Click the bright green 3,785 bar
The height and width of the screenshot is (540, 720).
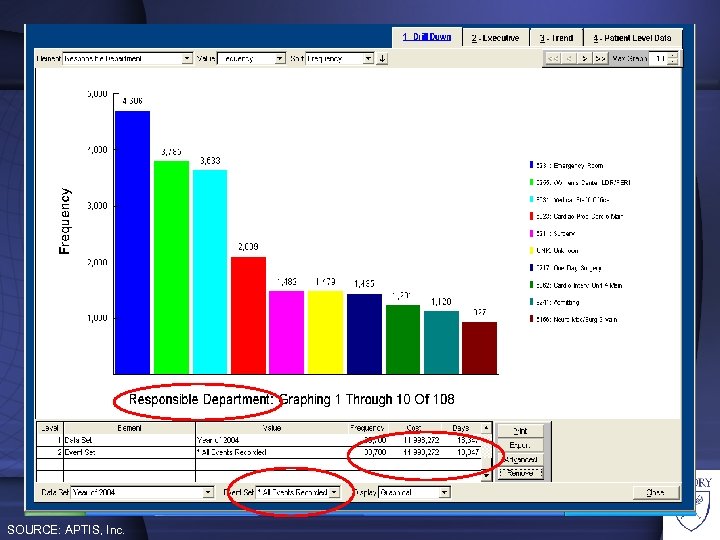(171, 267)
